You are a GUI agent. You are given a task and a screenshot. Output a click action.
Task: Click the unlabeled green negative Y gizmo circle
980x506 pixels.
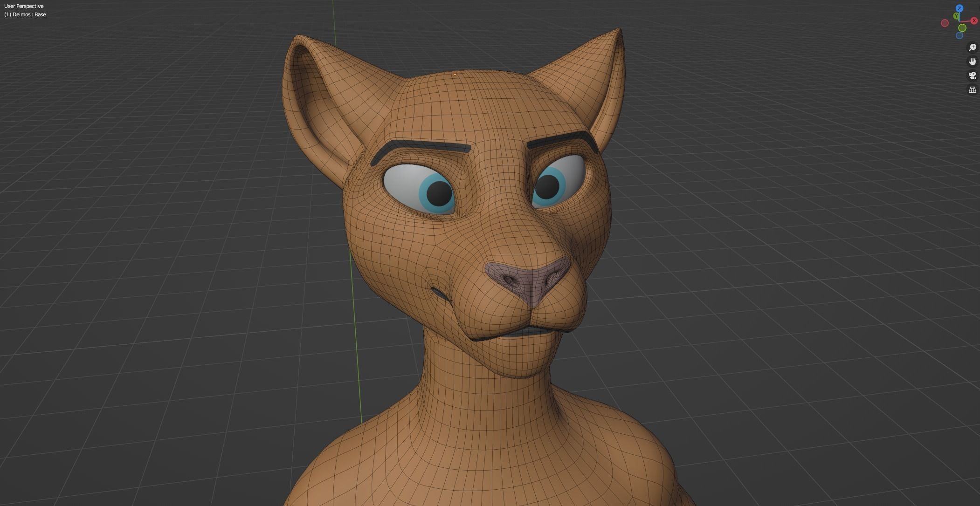[x=962, y=28]
